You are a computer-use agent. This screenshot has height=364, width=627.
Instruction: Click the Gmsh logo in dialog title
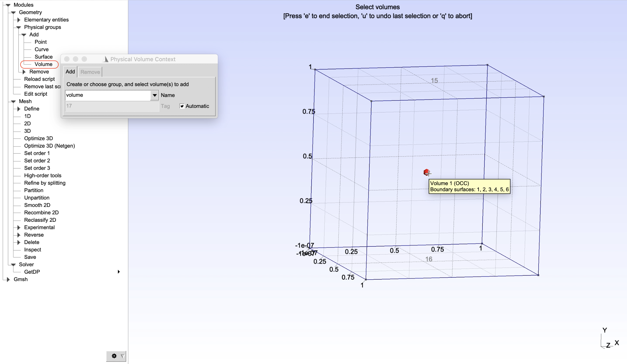click(106, 59)
